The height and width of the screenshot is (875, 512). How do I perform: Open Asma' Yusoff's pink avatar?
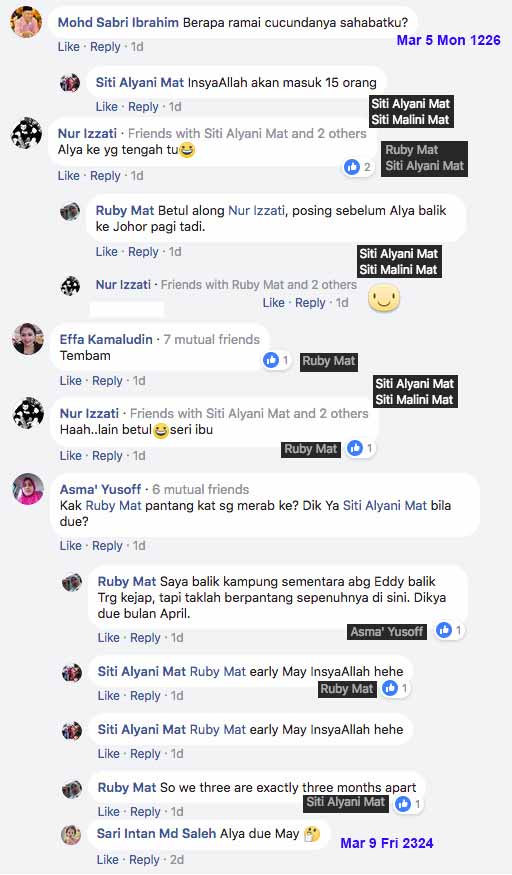click(x=28, y=489)
